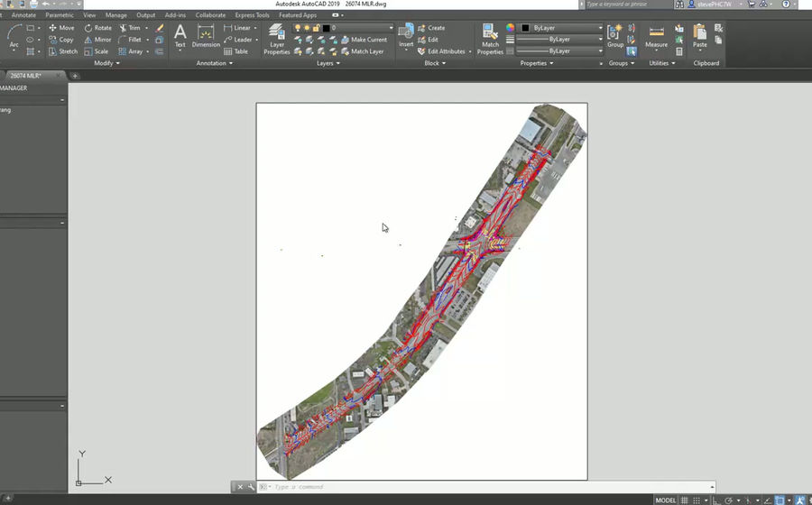Add a Linear dimension
812x505 pixels.
237,28
